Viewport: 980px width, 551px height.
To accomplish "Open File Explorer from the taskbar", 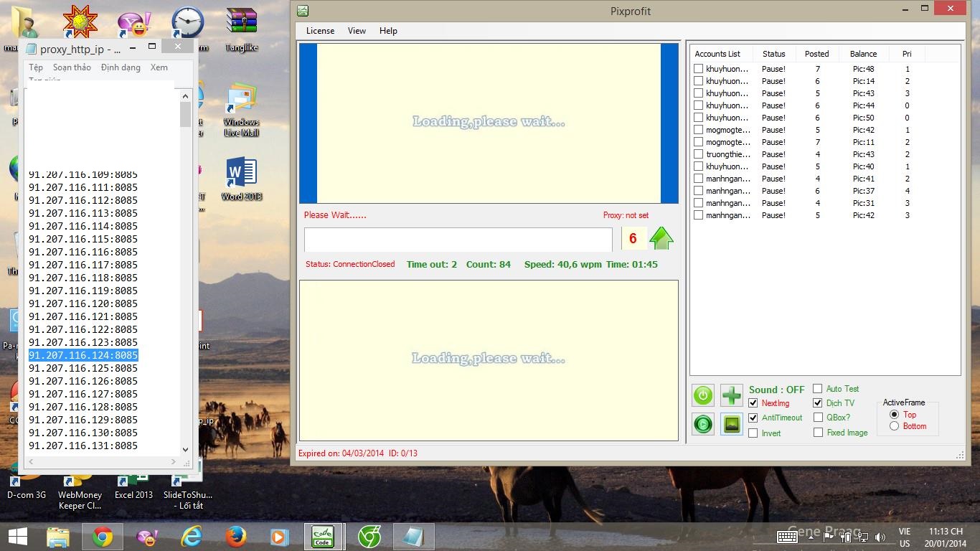I will click(58, 537).
